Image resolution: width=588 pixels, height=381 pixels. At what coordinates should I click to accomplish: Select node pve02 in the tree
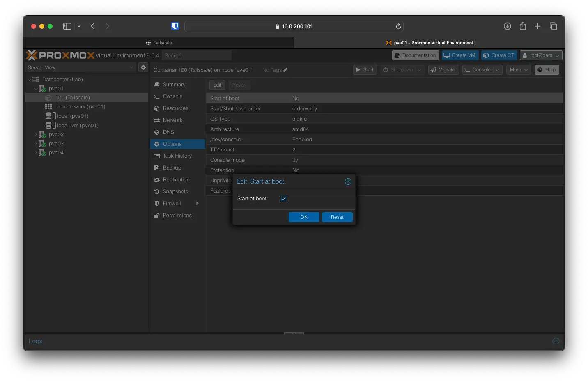56,134
